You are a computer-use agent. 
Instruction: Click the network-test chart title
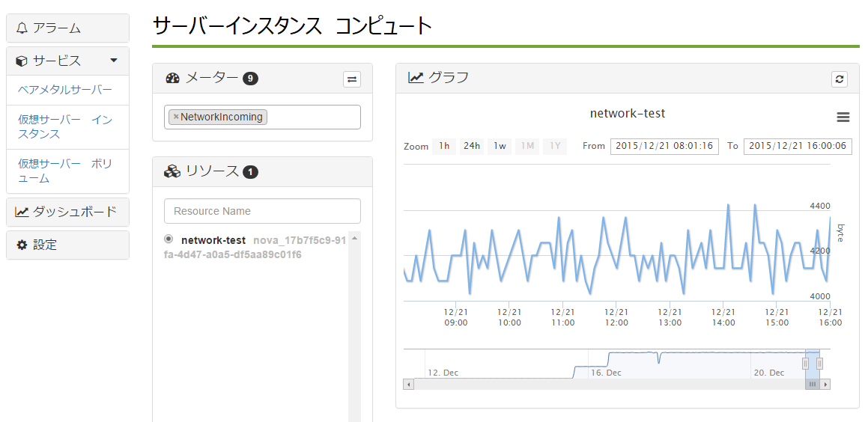pos(627,114)
